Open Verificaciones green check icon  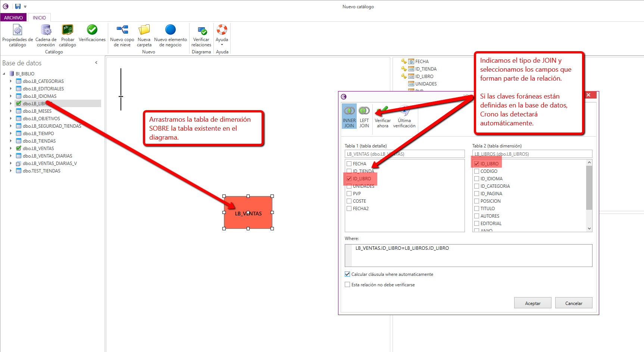92,30
